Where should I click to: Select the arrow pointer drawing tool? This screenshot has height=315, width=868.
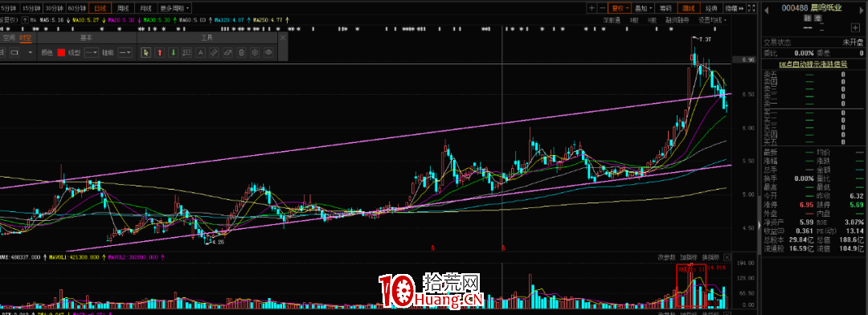146,52
